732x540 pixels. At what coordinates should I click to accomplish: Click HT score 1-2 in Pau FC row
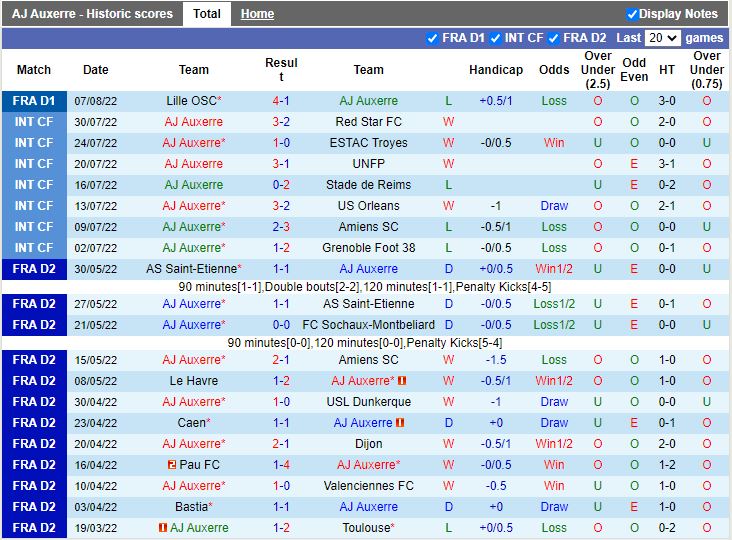click(667, 465)
